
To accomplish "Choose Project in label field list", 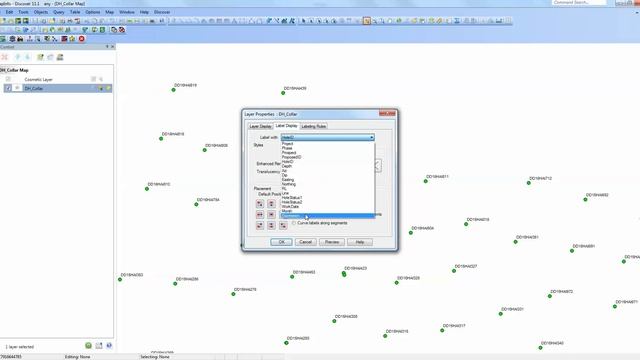I will pos(328,144).
